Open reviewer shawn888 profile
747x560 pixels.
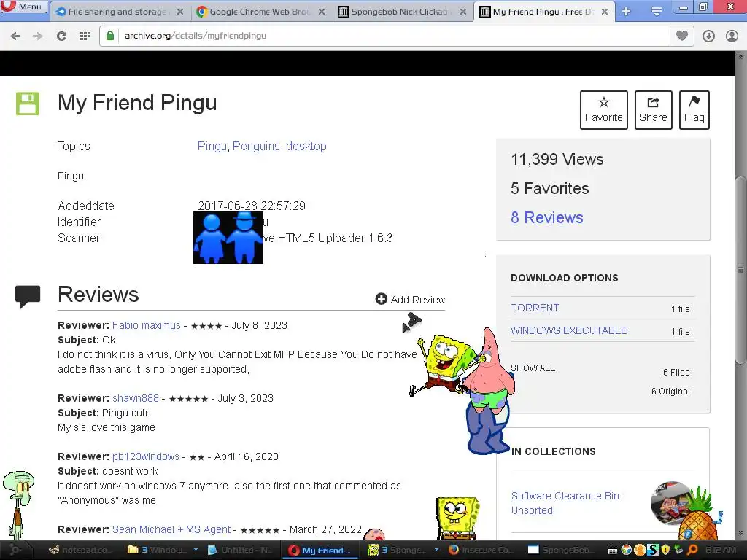click(136, 398)
